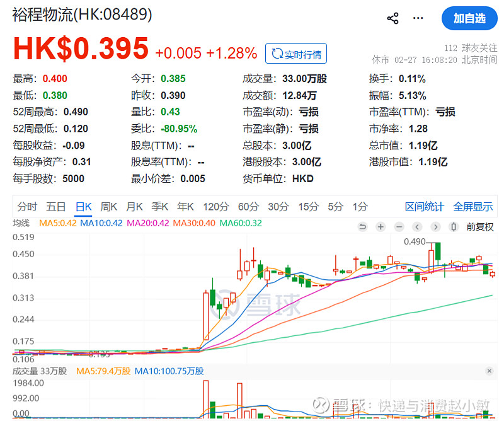Switch to the 分时 chart tab
The image size is (504, 421).
pos(27,207)
